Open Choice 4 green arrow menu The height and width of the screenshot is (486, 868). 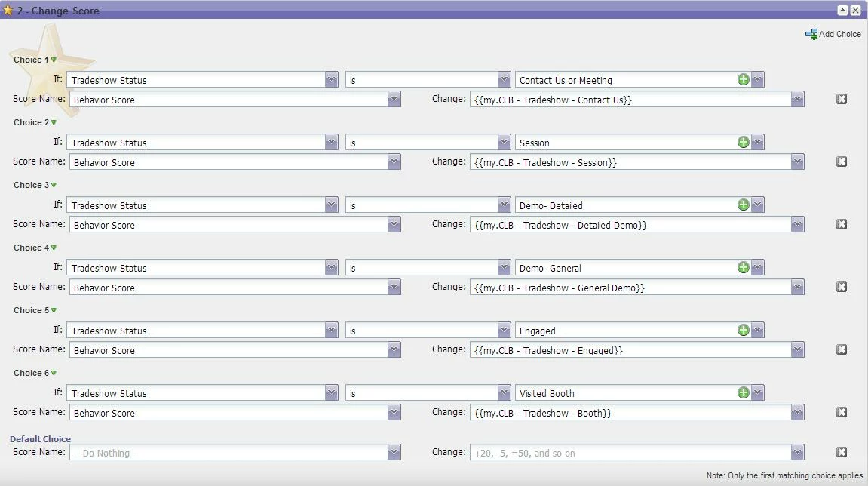pyautogui.click(x=54, y=248)
